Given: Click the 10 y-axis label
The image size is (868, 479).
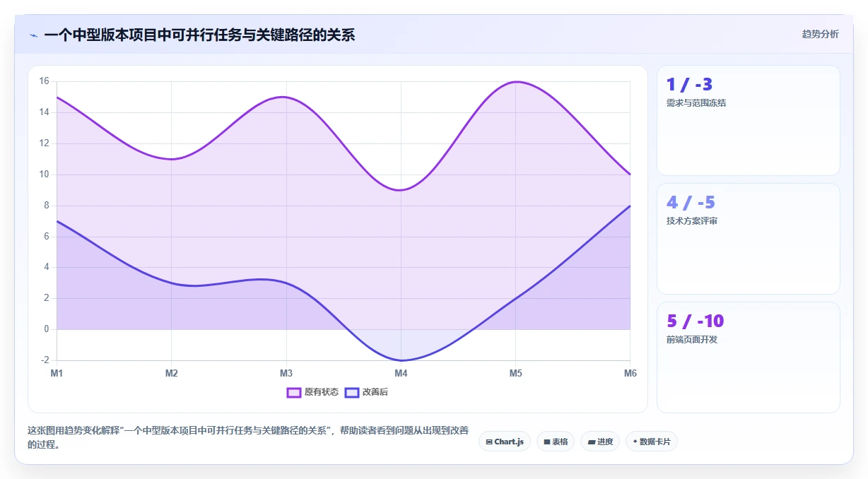Looking at the screenshot, I should click(44, 175).
